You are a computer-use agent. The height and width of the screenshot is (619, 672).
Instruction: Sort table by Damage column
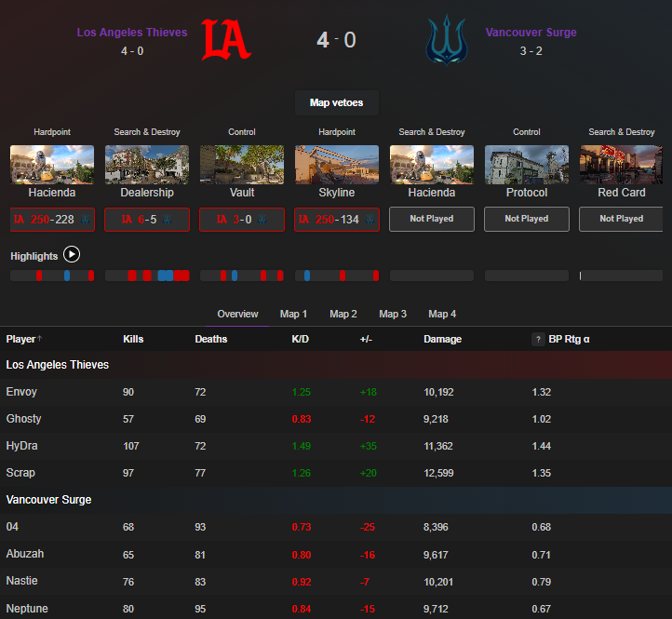[442, 339]
